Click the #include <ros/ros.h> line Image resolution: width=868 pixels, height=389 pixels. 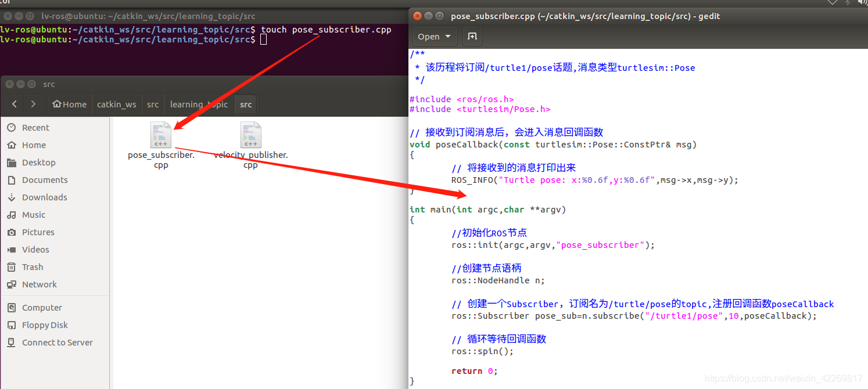462,99
